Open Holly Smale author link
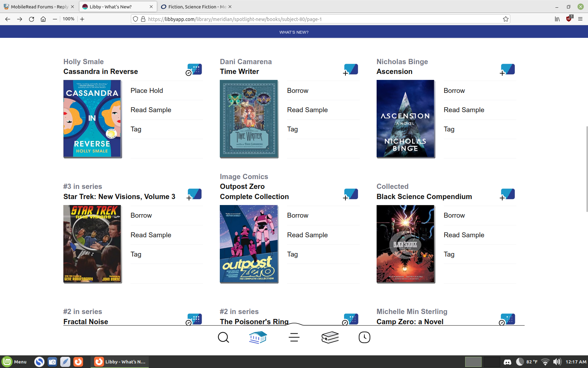Image resolution: width=588 pixels, height=368 pixels. [83, 62]
